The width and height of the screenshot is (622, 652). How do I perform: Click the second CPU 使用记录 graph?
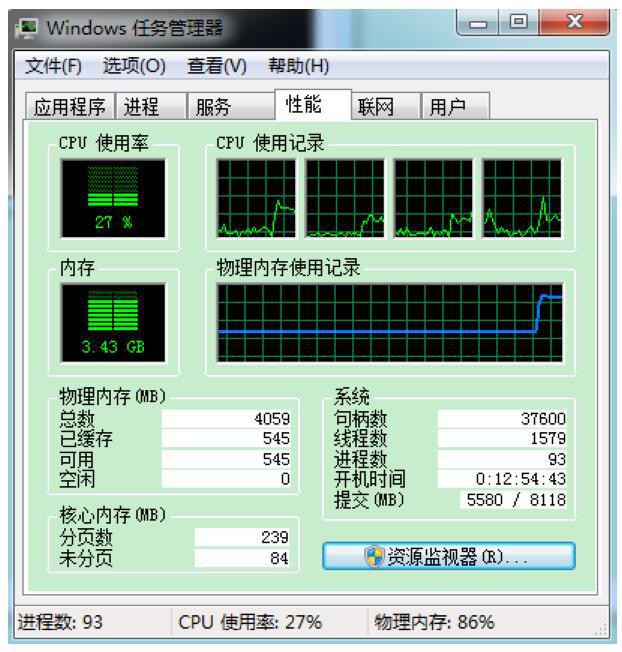tap(345, 198)
